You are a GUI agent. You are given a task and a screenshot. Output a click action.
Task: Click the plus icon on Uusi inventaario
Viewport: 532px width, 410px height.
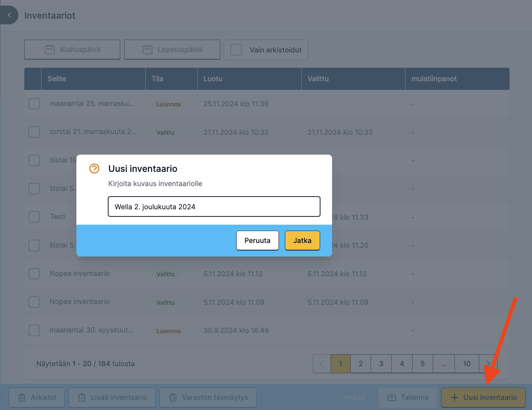(455, 397)
